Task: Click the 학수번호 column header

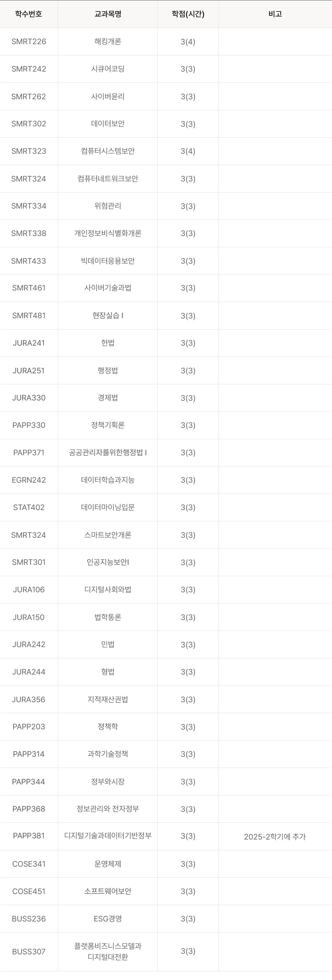Action: tap(29, 14)
